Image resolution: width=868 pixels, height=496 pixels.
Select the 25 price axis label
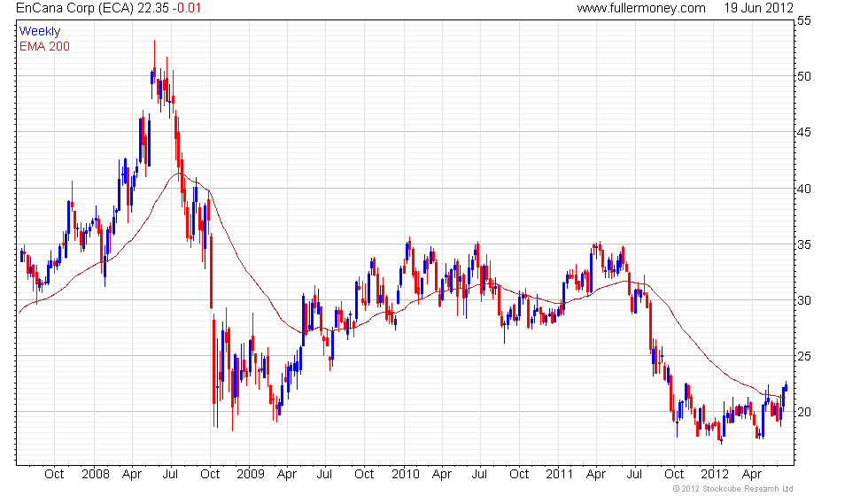(804, 356)
